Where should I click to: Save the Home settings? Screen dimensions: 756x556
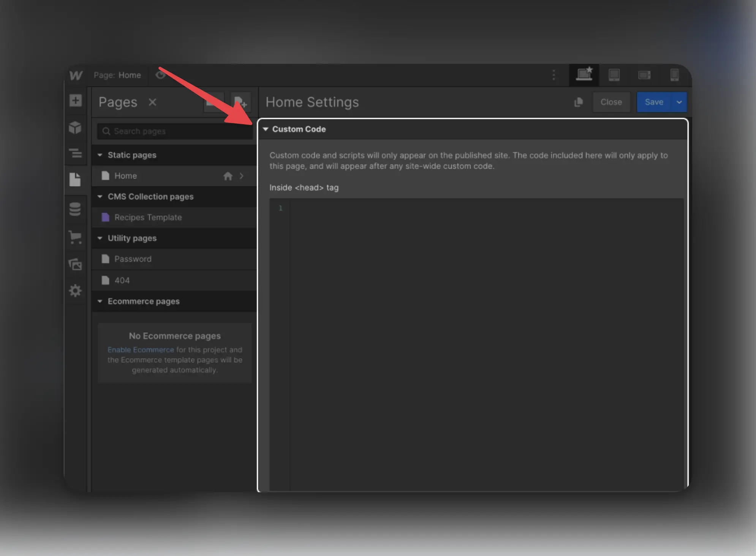654,102
